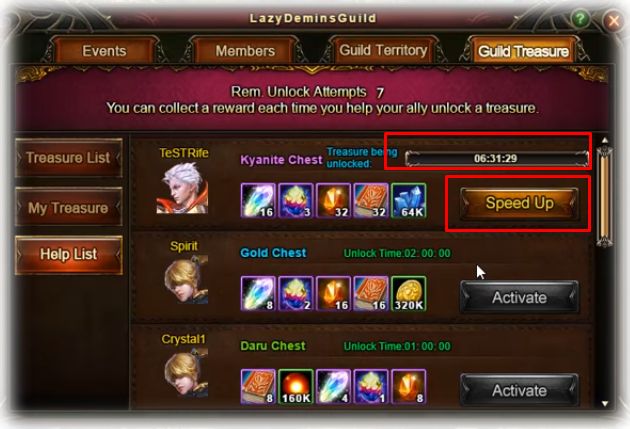The height and width of the screenshot is (429, 630).
Task: Speed Up the Kyanite Chest unlock
Action: point(519,203)
